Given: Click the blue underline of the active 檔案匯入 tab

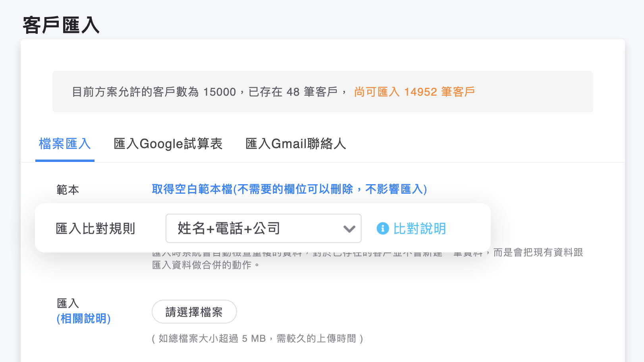Looking at the screenshot, I should pyautogui.click(x=65, y=160).
